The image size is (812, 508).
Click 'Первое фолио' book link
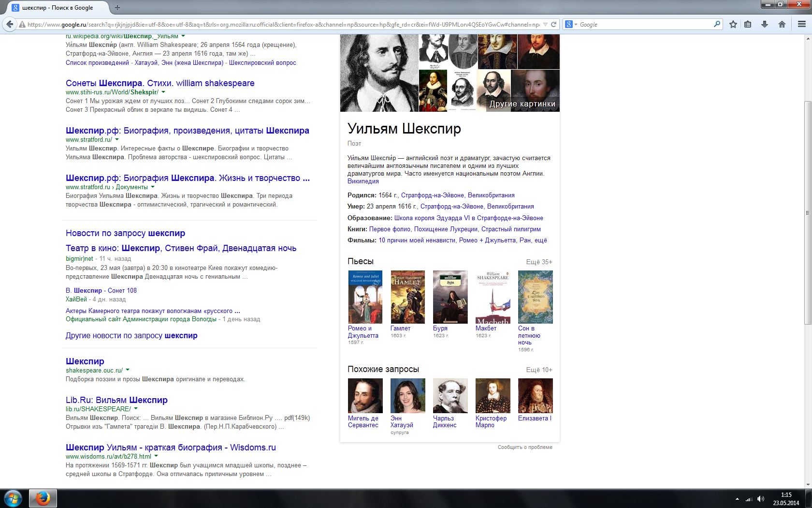pos(390,229)
